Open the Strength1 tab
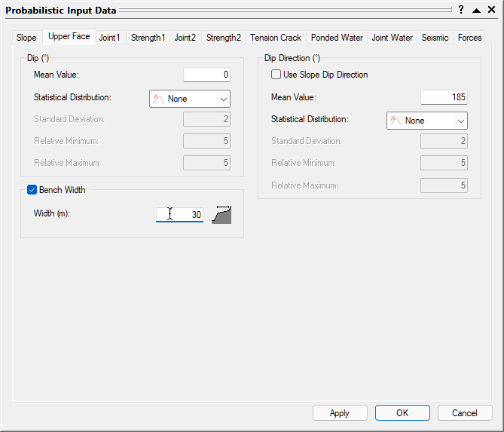Screen dimensions: 504x432 click(148, 38)
